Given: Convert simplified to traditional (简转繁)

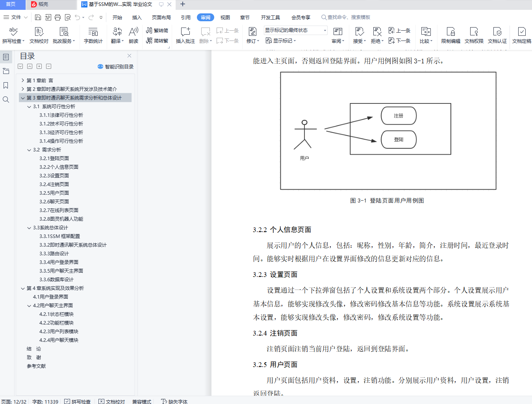Looking at the screenshot, I should (x=157, y=41).
